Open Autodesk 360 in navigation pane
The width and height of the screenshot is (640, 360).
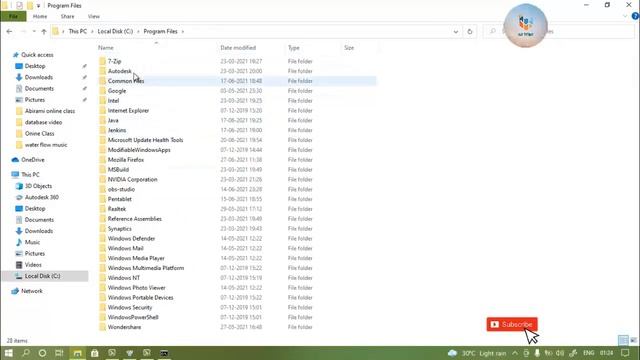point(42,197)
